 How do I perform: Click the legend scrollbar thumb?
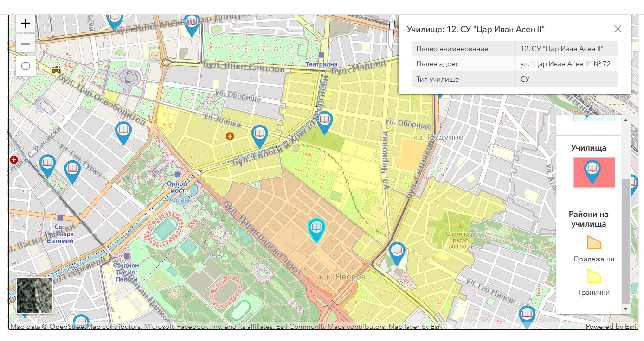click(x=626, y=241)
